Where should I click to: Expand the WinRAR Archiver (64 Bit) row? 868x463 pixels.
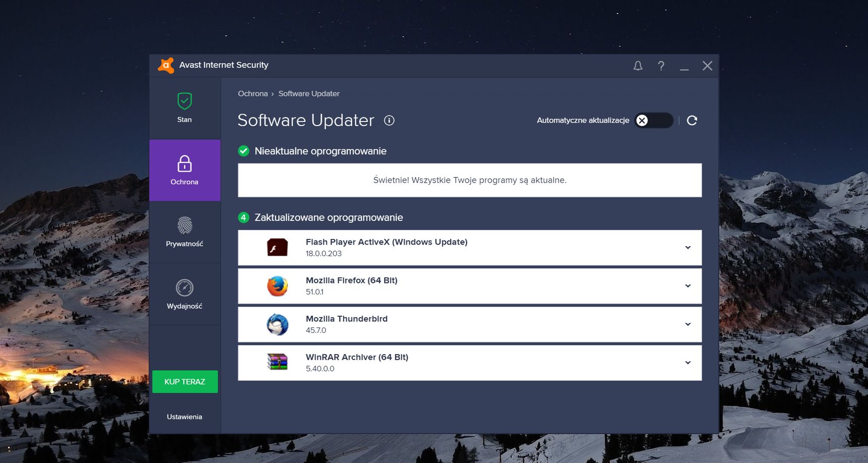[x=688, y=363]
